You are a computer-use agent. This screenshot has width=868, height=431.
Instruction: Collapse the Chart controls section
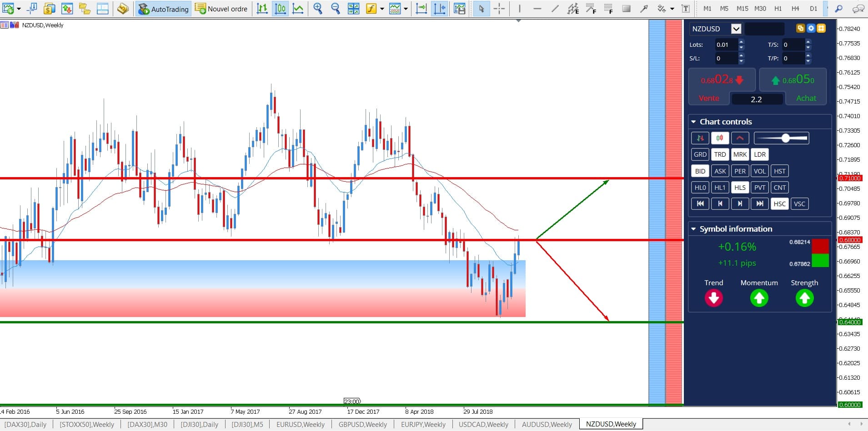[693, 122]
